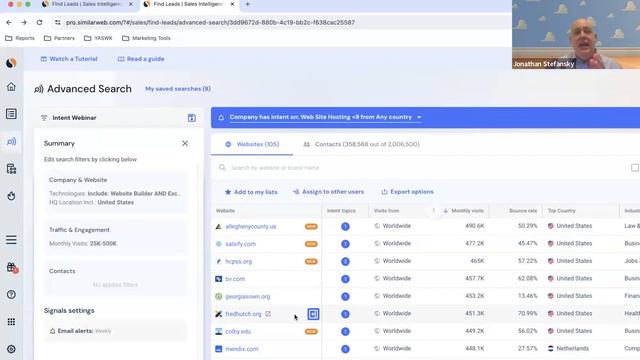Click the Top Country column header
The height and width of the screenshot is (360, 640).
pyautogui.click(x=561, y=211)
